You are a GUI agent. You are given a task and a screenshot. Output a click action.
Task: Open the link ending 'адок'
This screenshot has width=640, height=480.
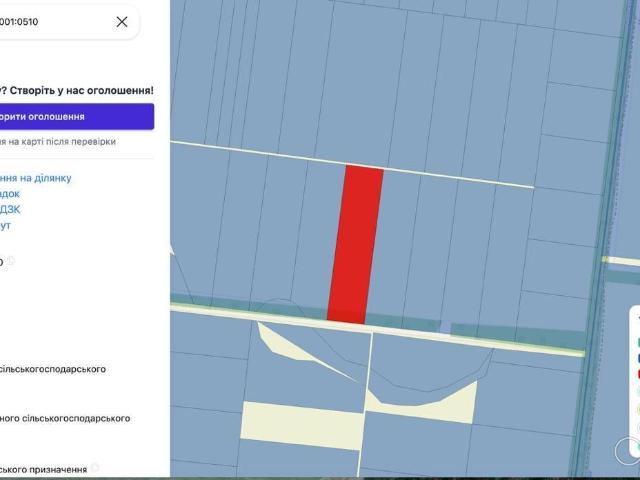tap(10, 193)
